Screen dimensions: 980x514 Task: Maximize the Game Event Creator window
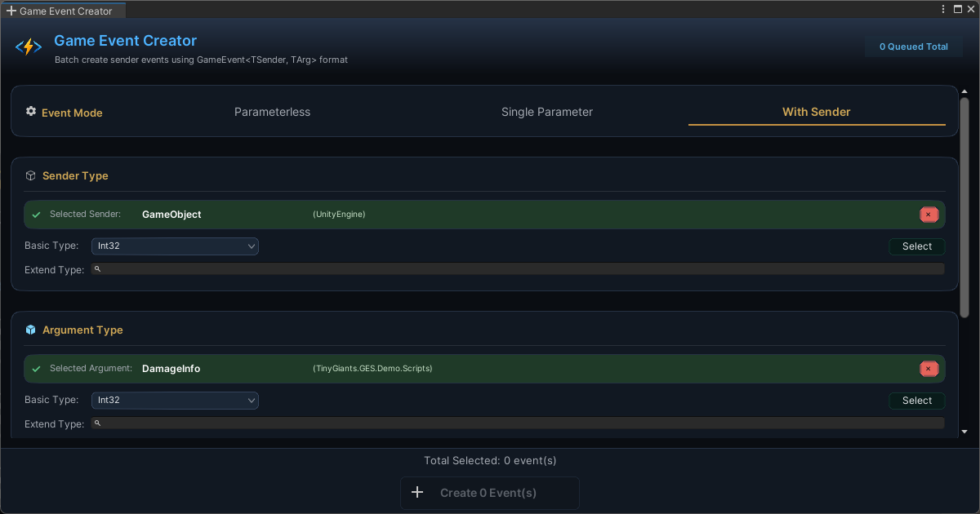958,9
